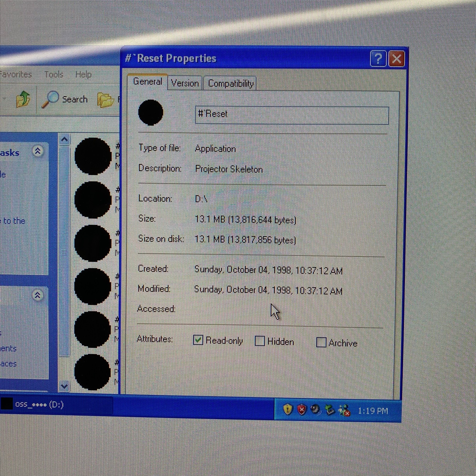The height and width of the screenshot is (476, 476).
Task: Click the red shield alert tray icon
Action: [302, 410]
